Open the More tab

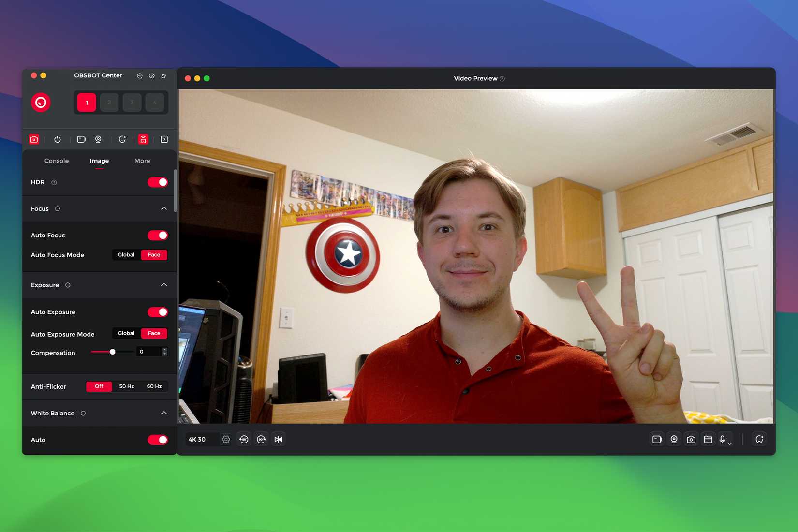(142, 161)
